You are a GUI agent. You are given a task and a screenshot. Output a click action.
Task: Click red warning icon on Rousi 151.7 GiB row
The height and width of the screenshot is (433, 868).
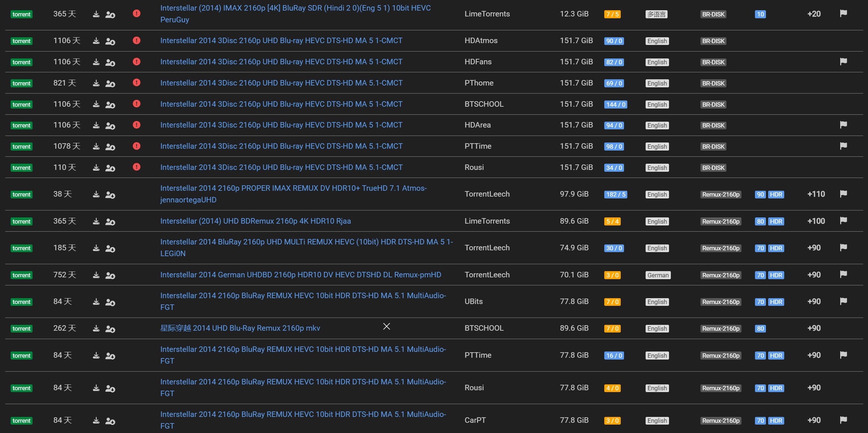point(136,167)
